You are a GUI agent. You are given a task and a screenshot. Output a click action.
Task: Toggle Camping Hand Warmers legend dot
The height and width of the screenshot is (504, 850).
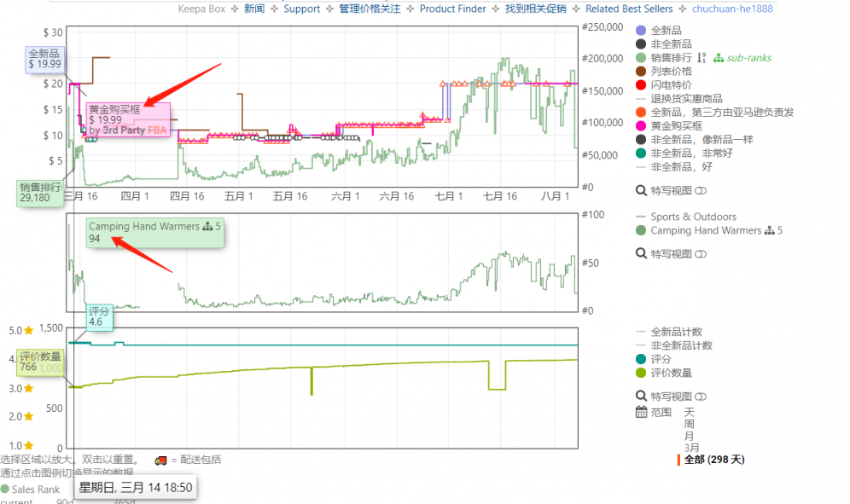click(x=641, y=230)
